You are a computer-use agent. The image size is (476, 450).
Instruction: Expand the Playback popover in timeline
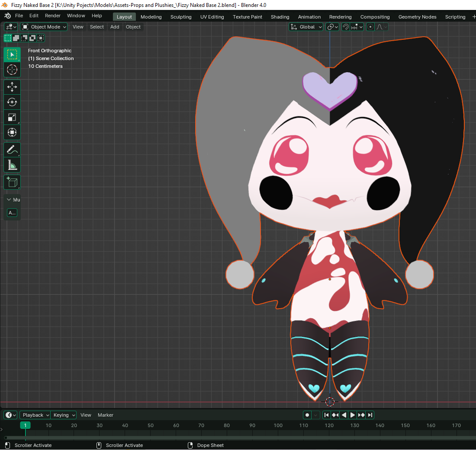click(x=35, y=415)
